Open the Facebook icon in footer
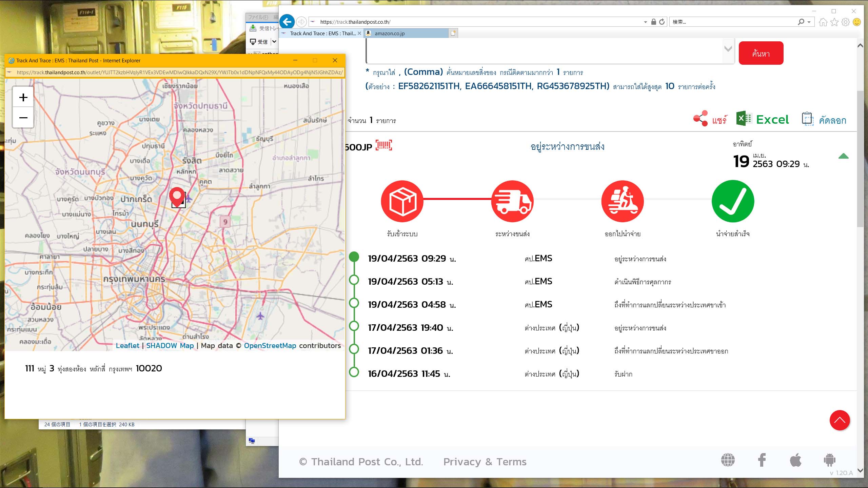This screenshot has height=488, width=868. point(762,460)
